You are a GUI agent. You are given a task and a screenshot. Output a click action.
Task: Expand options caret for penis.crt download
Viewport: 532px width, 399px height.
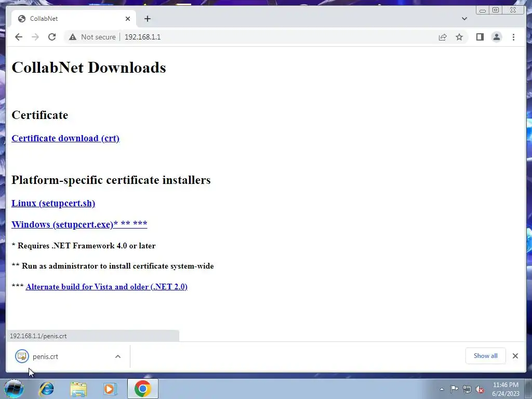(x=118, y=356)
